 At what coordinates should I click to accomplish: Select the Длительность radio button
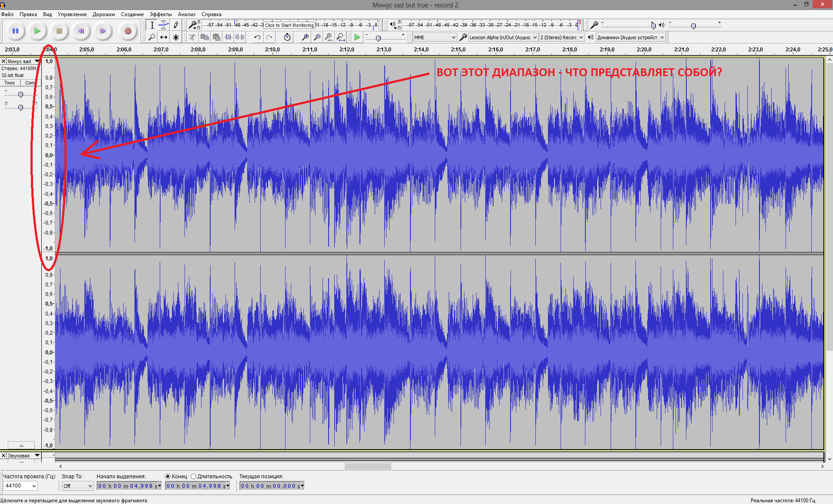tap(194, 477)
